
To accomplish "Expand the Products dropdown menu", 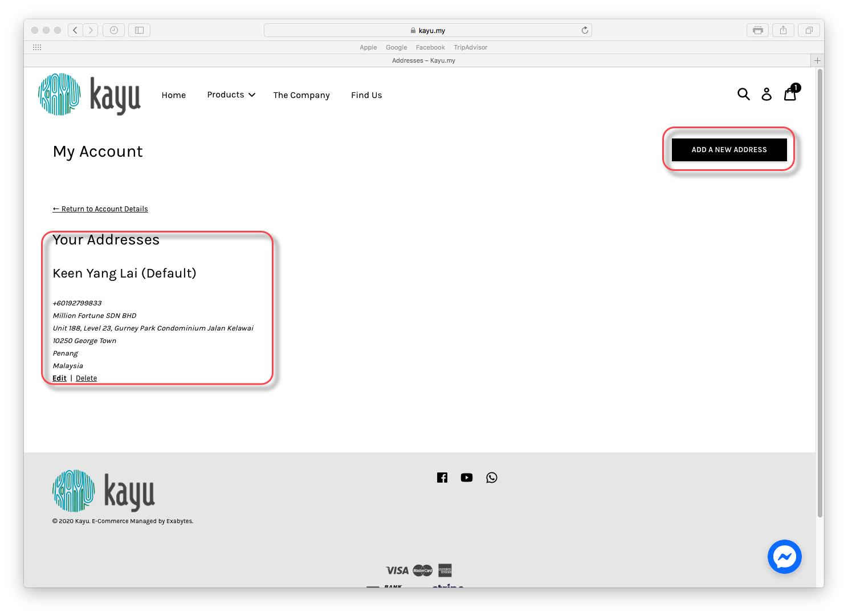I will coord(231,95).
